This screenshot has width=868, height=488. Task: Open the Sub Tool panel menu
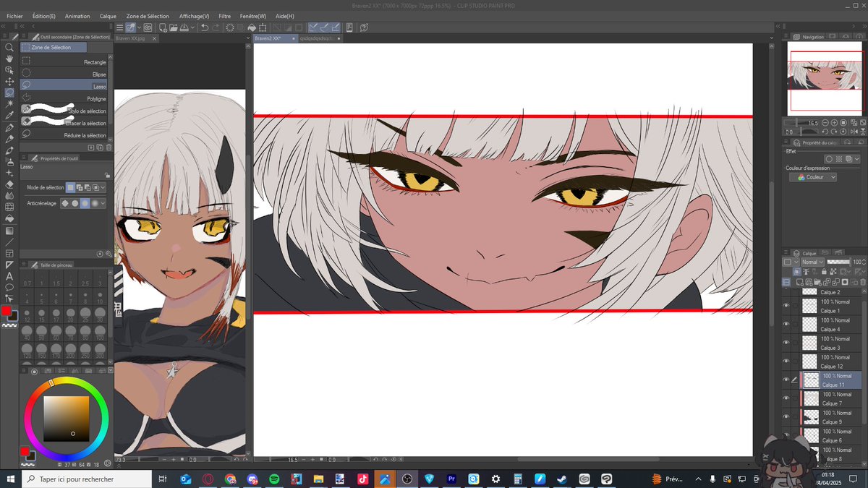(x=24, y=36)
